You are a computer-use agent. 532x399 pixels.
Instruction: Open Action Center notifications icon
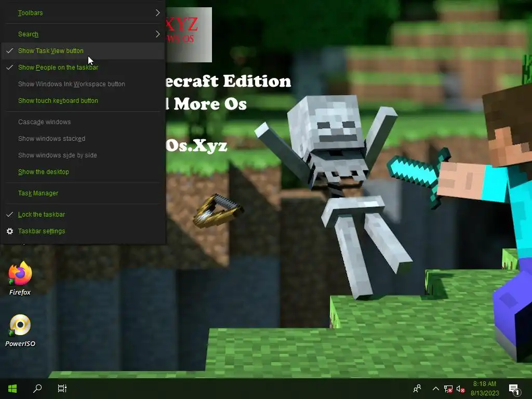click(514, 389)
